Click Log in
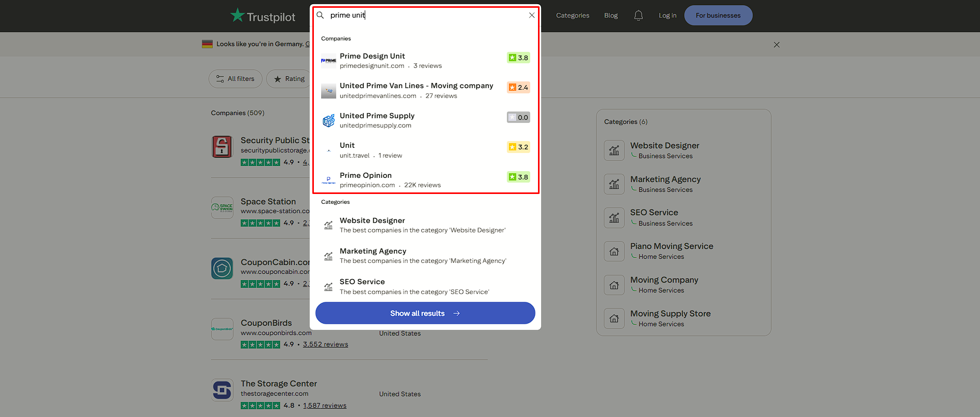 (x=668, y=16)
